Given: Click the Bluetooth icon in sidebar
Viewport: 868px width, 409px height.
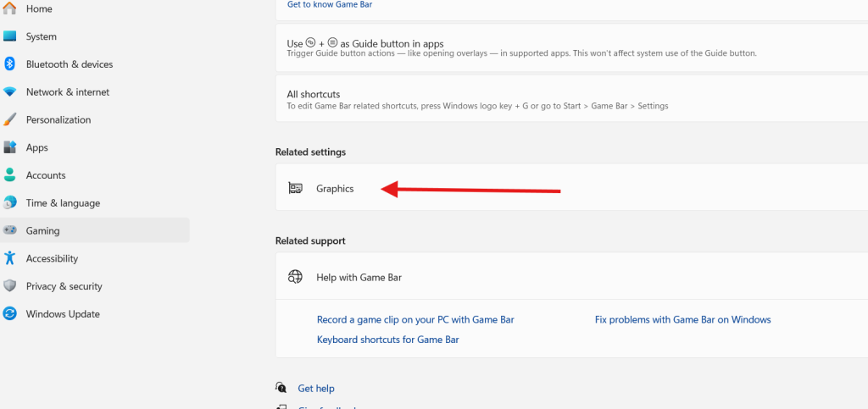Looking at the screenshot, I should 10,64.
